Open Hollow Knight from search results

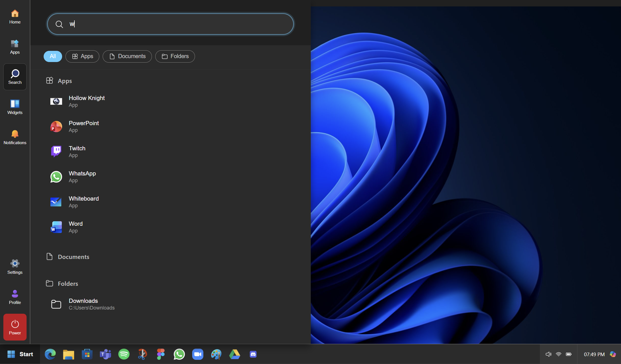click(87, 101)
